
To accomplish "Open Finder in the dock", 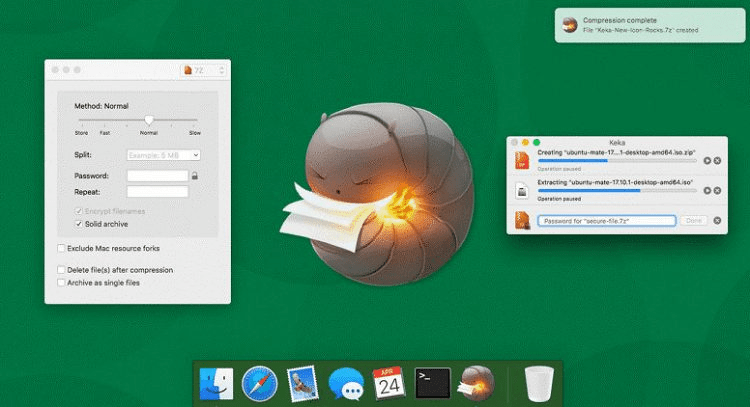I will click(x=216, y=384).
